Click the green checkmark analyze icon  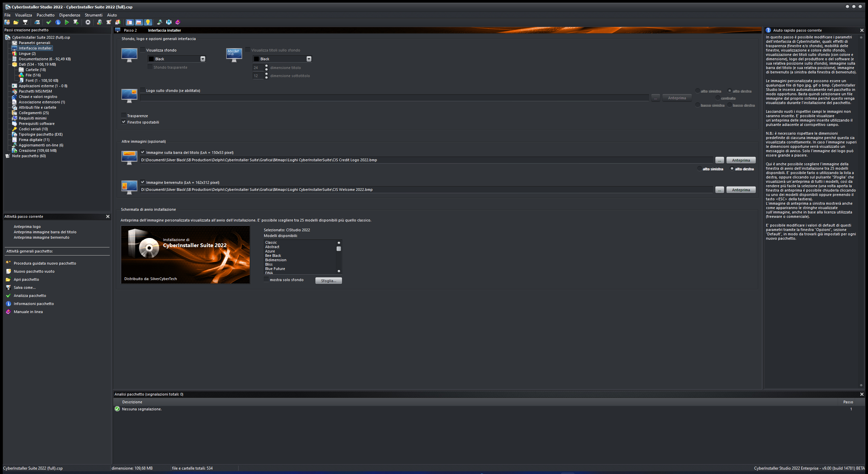coord(49,22)
